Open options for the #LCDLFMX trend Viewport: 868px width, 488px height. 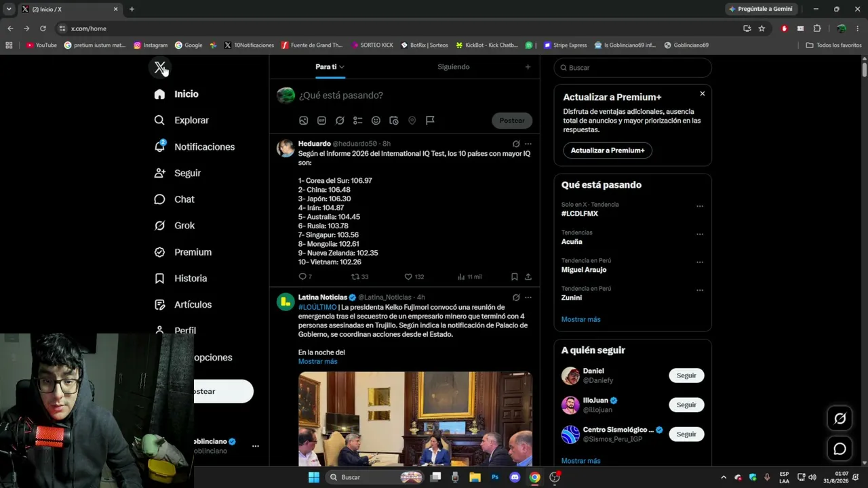[x=700, y=206]
